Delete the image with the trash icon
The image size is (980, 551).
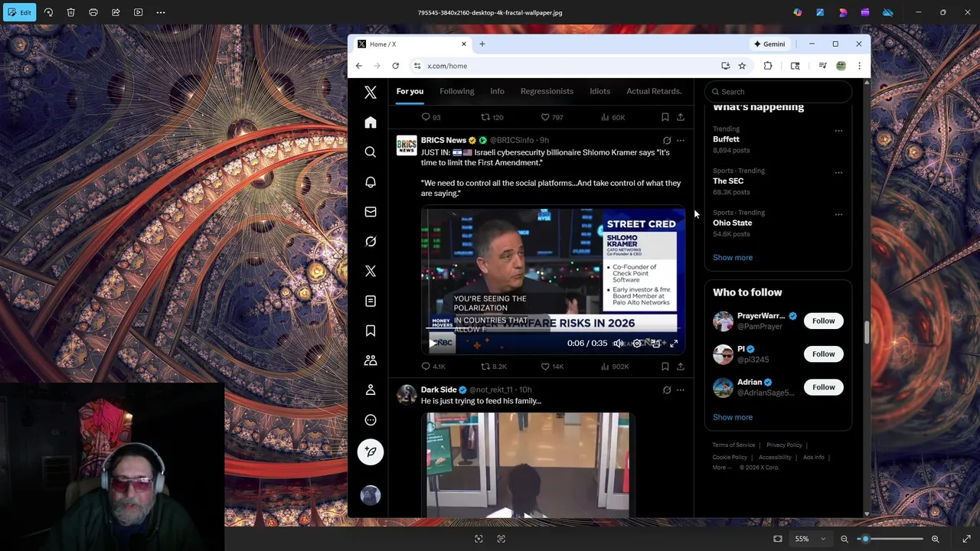(x=70, y=12)
